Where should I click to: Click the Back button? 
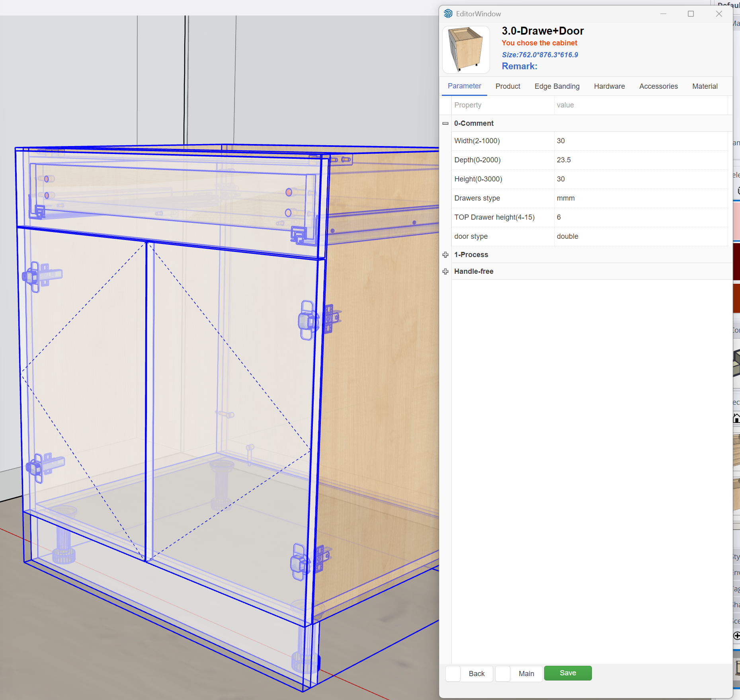(476, 673)
